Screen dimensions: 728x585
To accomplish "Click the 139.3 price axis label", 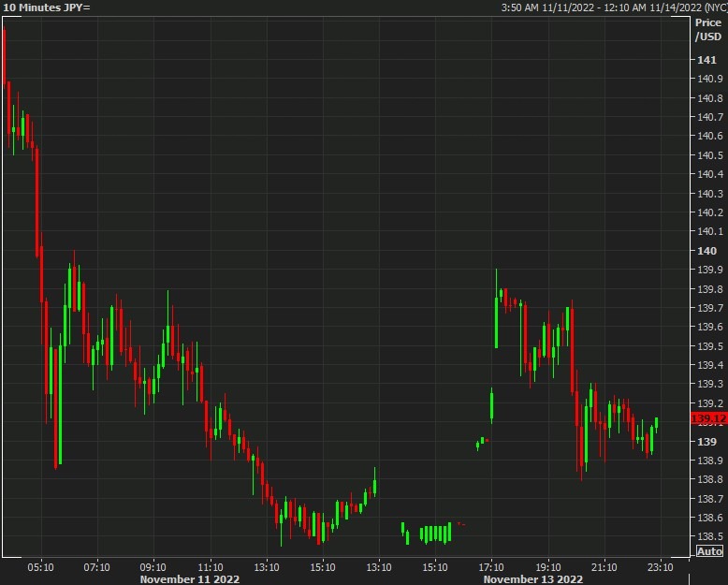I will (x=710, y=384).
